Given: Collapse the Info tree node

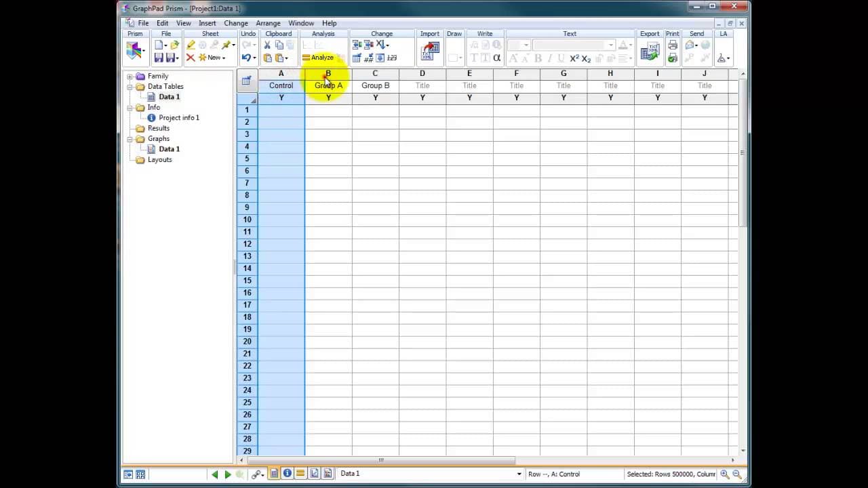Looking at the screenshot, I should 130,108.
